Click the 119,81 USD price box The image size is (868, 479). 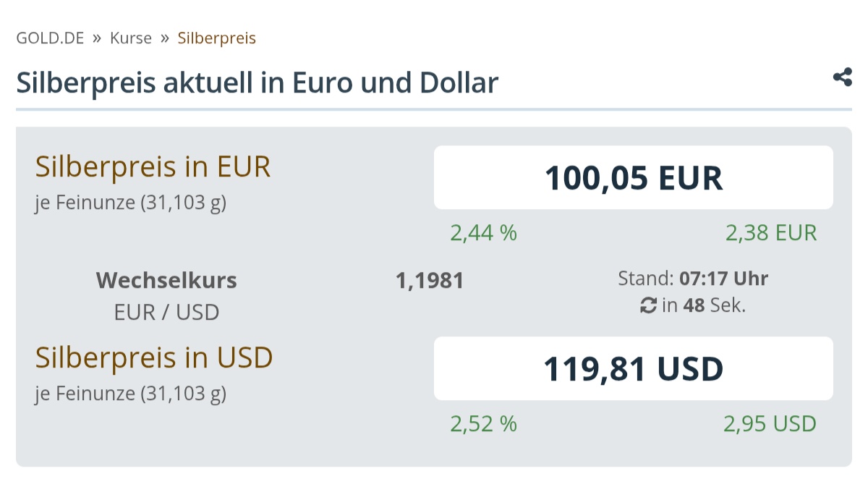tap(633, 368)
